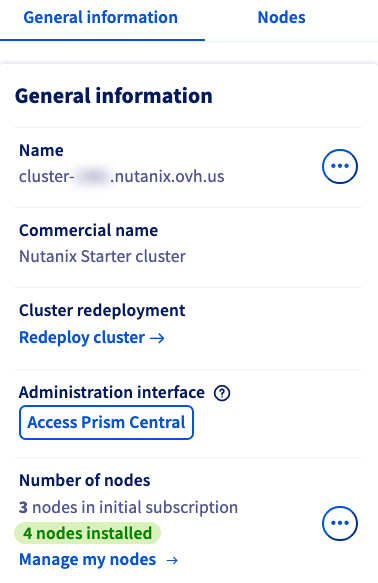Open the actions menu beside cluster Name
This screenshot has height=583, width=378.
click(x=340, y=166)
